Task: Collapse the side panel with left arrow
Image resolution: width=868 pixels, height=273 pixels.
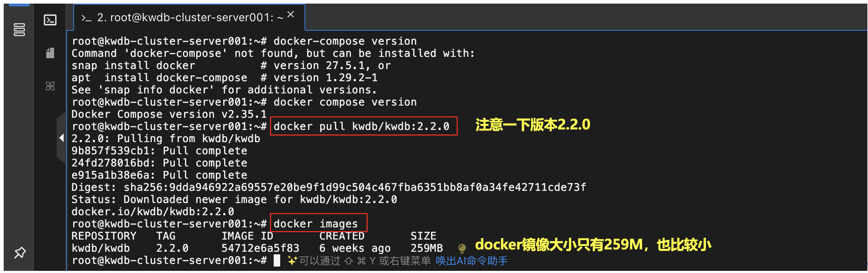Action: click(x=62, y=138)
